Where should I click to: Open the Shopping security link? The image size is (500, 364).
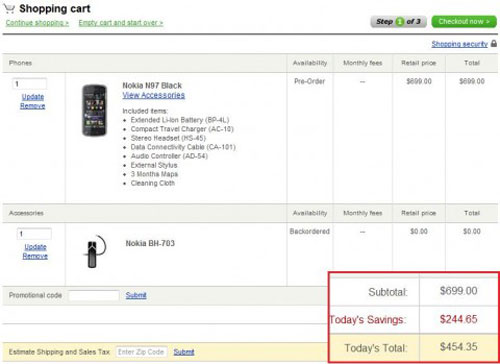[x=459, y=44]
